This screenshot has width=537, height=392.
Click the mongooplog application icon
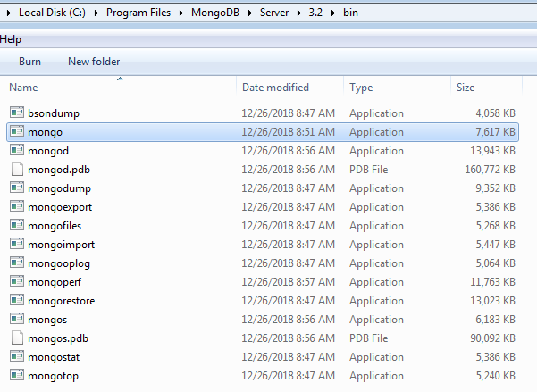(17, 263)
